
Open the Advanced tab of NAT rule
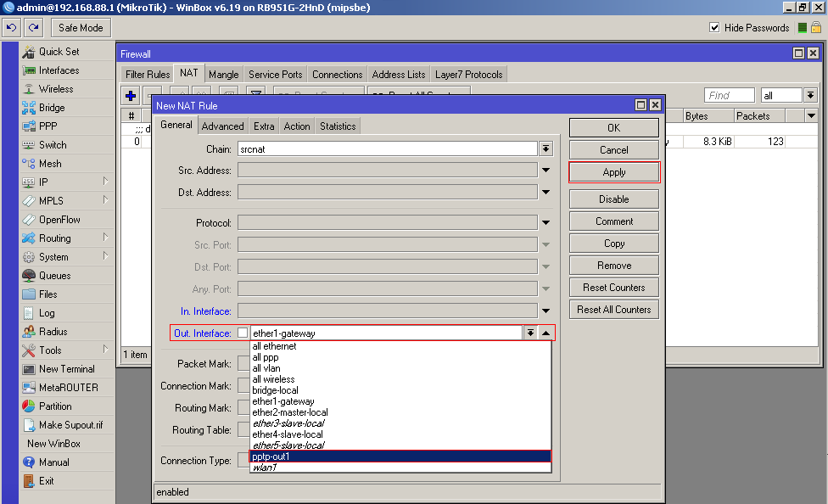[223, 126]
